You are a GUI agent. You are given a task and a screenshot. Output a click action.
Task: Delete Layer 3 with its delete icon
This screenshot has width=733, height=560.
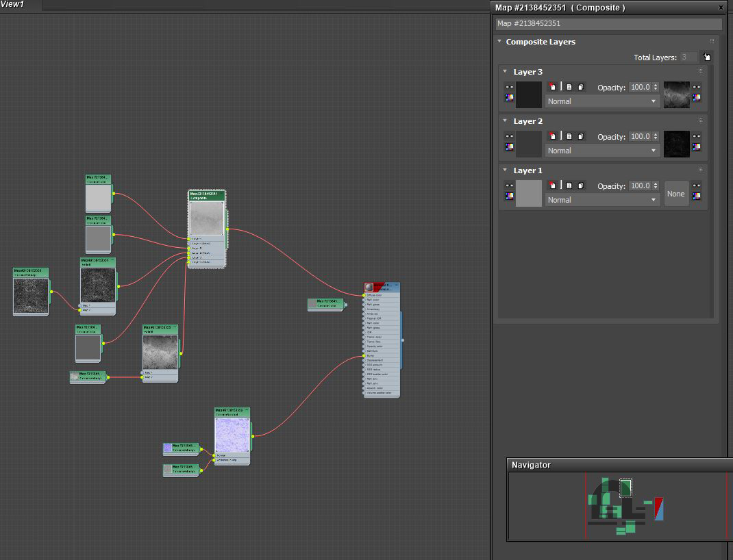tap(553, 87)
